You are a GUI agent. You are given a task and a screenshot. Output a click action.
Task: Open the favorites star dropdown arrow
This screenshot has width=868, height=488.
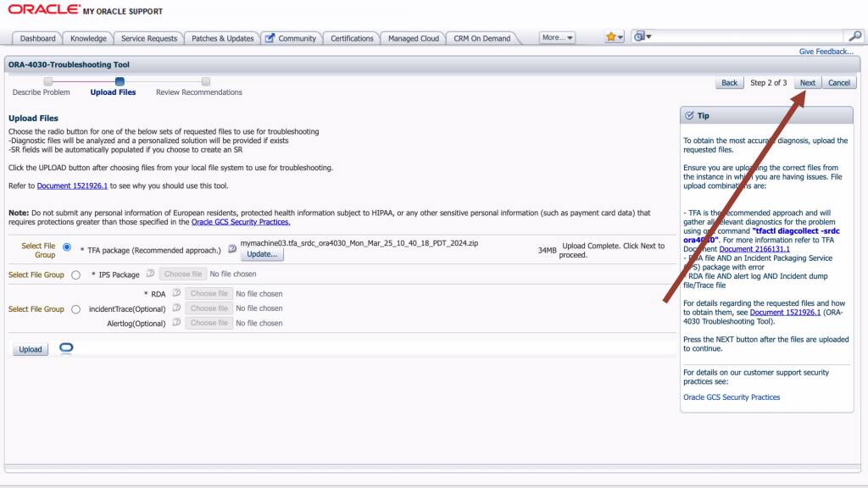point(621,36)
